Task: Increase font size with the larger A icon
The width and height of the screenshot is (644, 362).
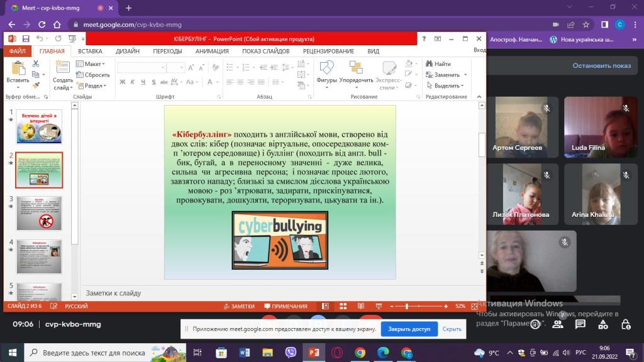Action: (x=191, y=67)
